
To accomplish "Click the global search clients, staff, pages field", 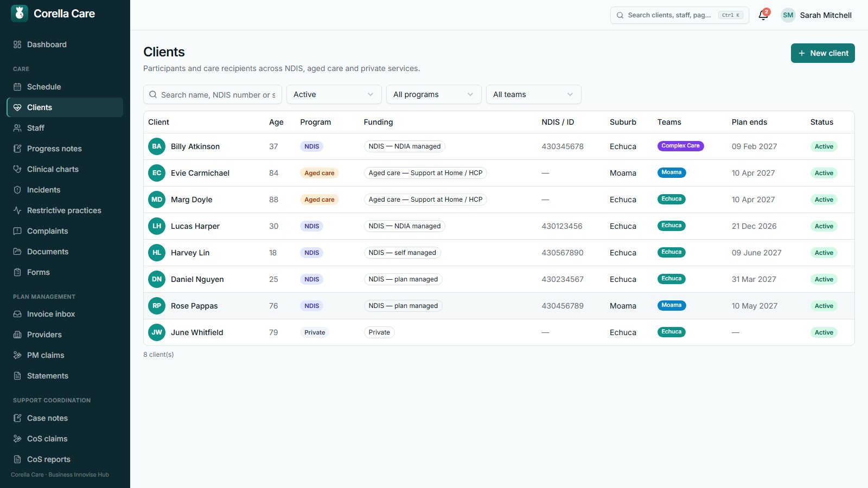I will click(680, 15).
